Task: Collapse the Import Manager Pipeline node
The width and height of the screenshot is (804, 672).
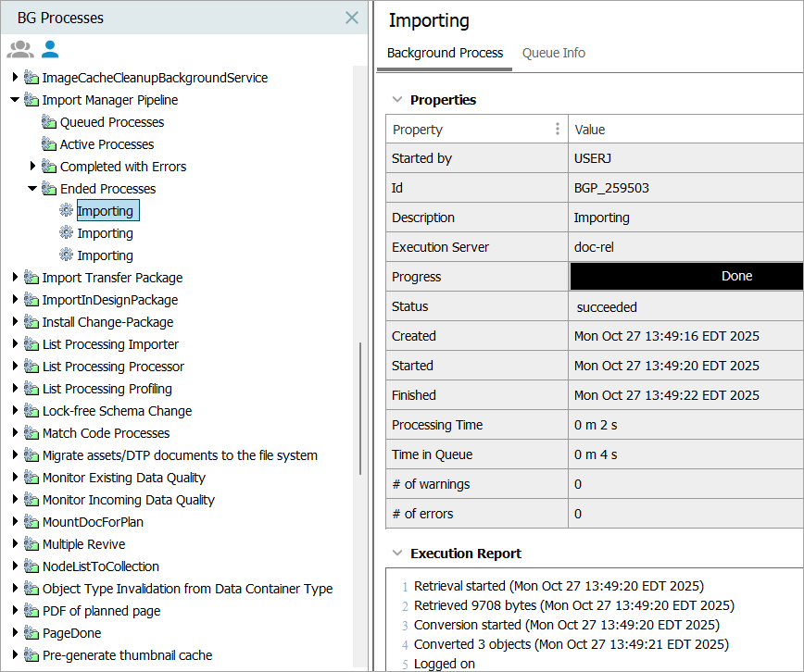Action: (15, 100)
